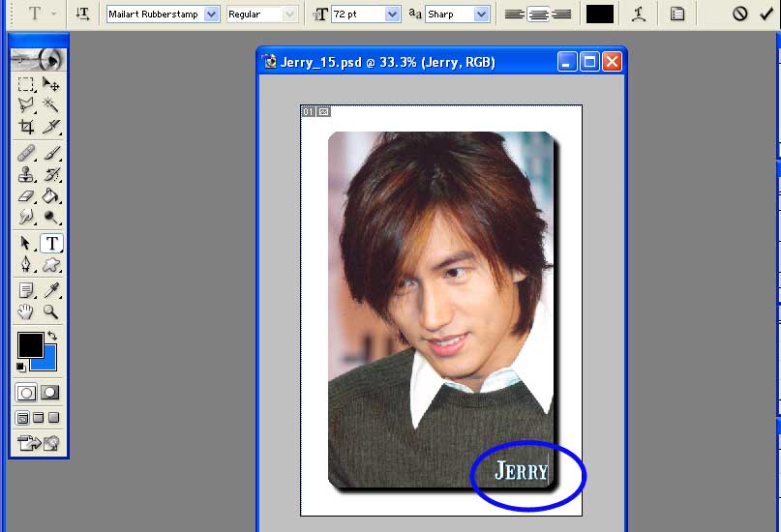Viewport: 781px width, 532px height.
Task: Select the Smudge tool
Action: point(26,217)
